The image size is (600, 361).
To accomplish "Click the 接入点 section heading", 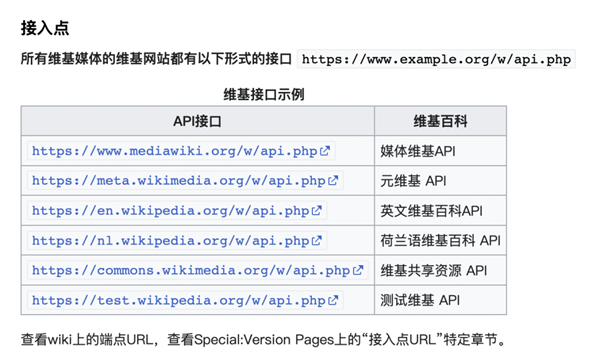I will tap(45, 28).
